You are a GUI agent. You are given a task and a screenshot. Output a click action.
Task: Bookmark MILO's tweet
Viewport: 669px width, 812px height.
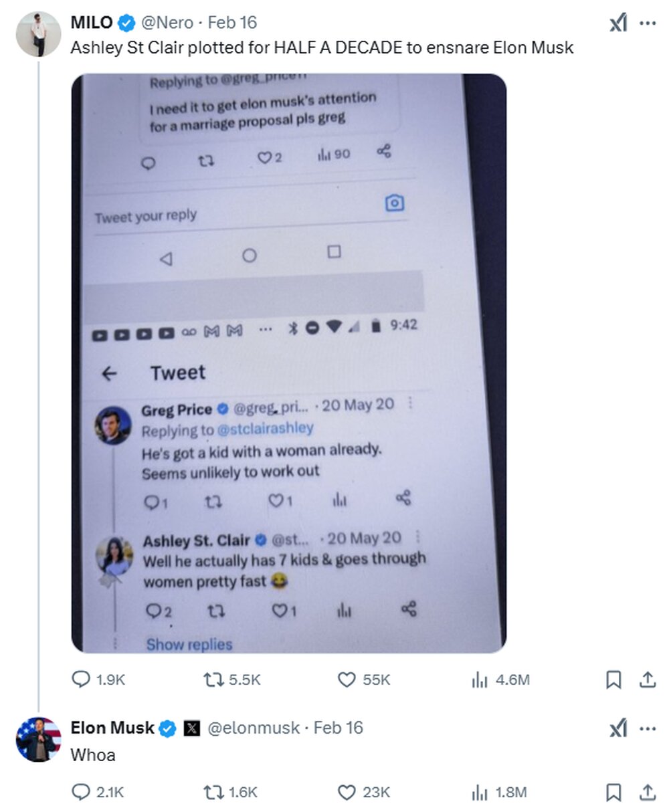click(x=613, y=680)
